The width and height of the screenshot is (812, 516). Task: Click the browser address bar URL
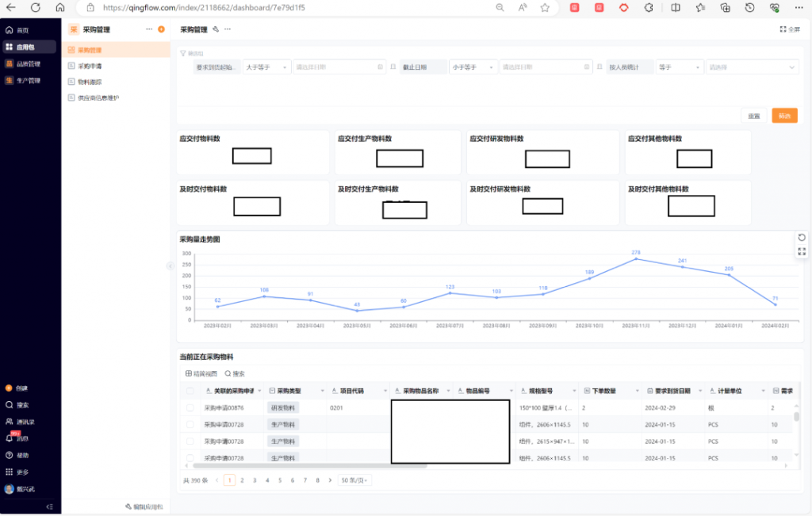click(204, 8)
